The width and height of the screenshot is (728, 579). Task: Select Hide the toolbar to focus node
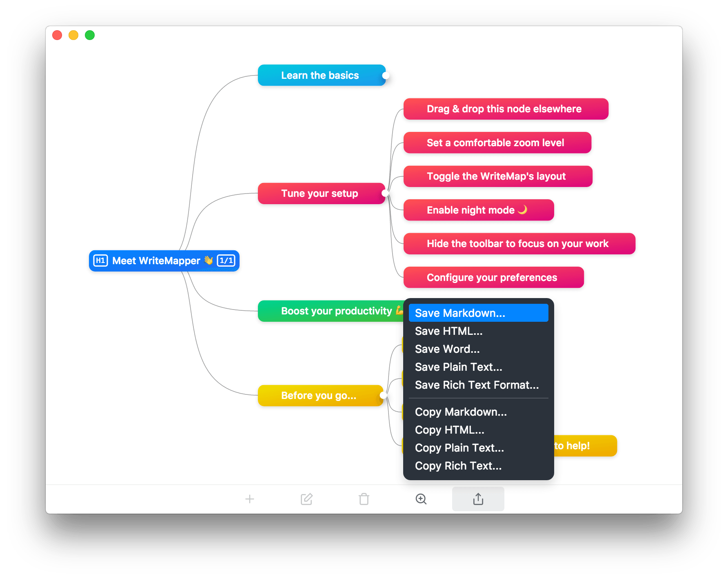519,244
